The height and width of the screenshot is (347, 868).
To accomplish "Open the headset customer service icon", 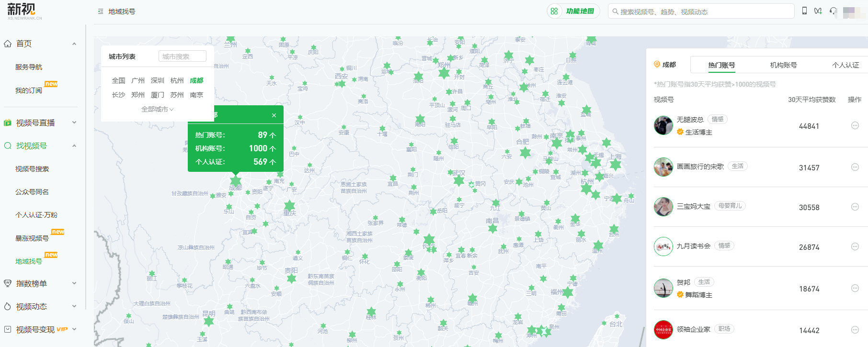I will click(834, 11).
